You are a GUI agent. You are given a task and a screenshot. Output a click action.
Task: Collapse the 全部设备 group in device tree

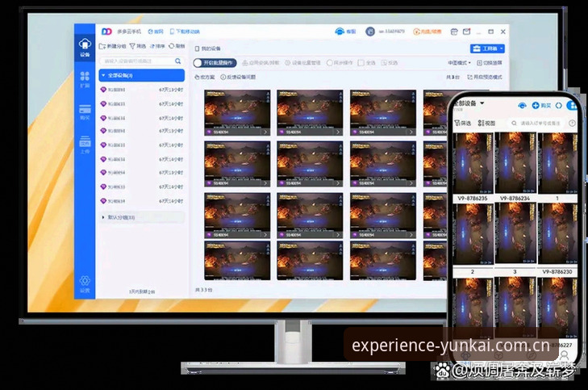pyautogui.click(x=141, y=75)
